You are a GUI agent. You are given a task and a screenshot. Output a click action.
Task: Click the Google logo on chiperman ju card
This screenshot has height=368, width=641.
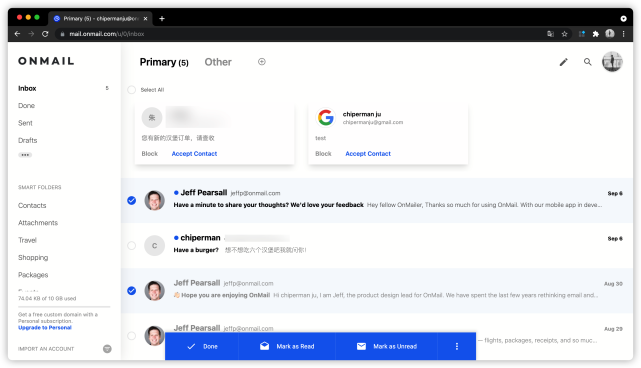click(326, 118)
